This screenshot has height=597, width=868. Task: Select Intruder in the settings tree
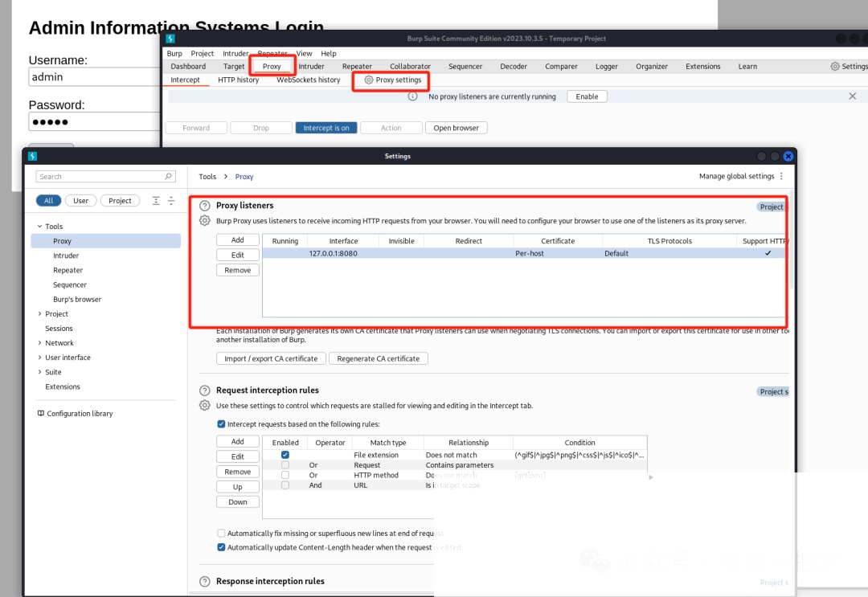pyautogui.click(x=66, y=256)
